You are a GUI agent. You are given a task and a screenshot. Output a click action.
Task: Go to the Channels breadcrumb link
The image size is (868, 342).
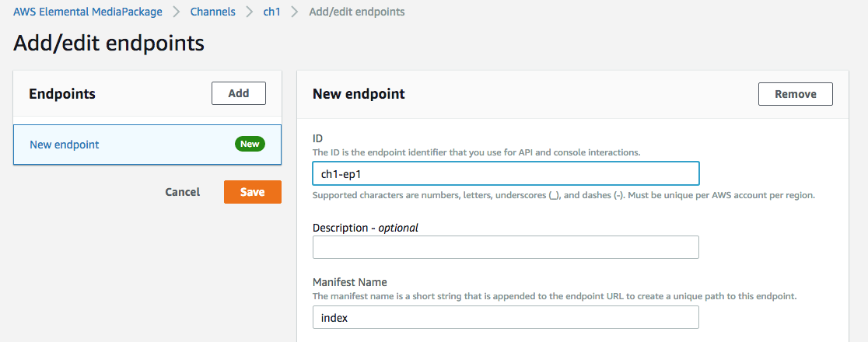212,12
